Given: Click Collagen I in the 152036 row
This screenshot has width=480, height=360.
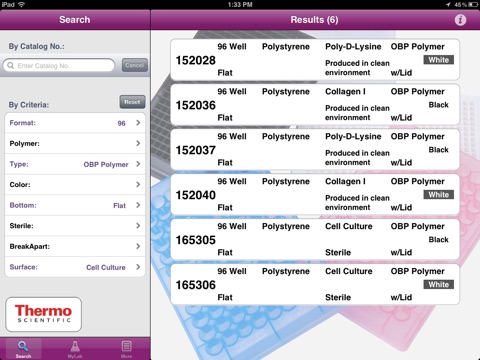Looking at the screenshot, I should (x=345, y=92).
